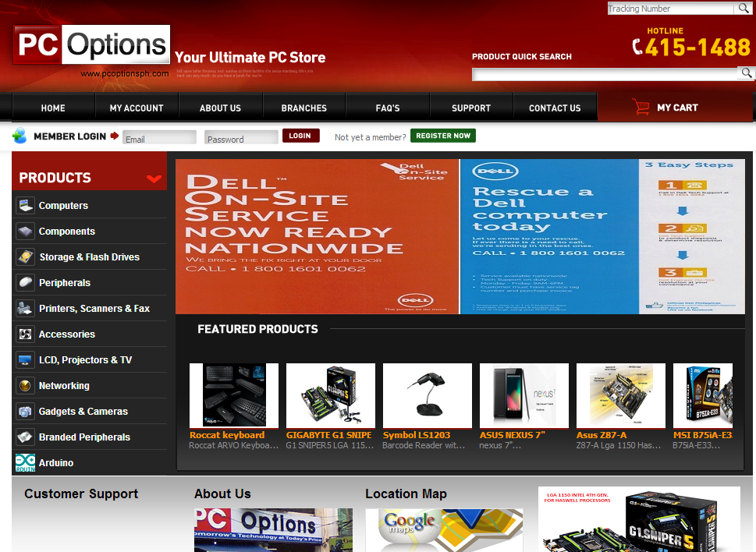
Task: Click the hotline phone icon
Action: 637,47
